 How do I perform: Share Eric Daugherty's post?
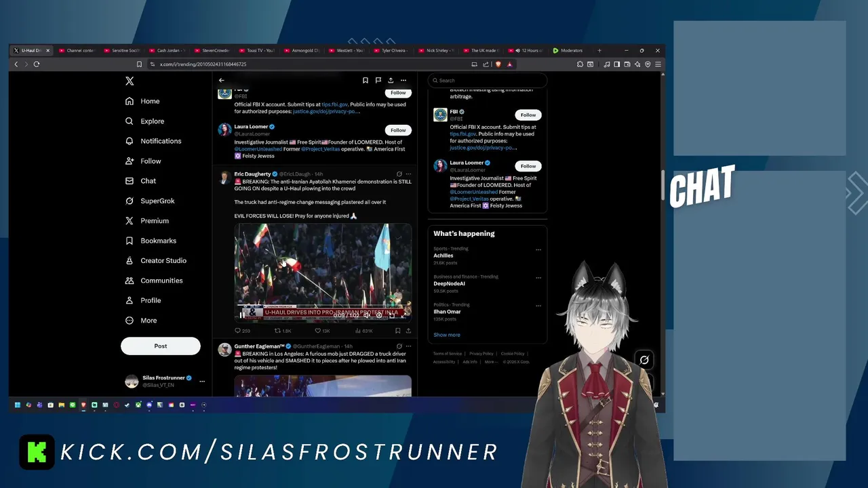point(408,331)
